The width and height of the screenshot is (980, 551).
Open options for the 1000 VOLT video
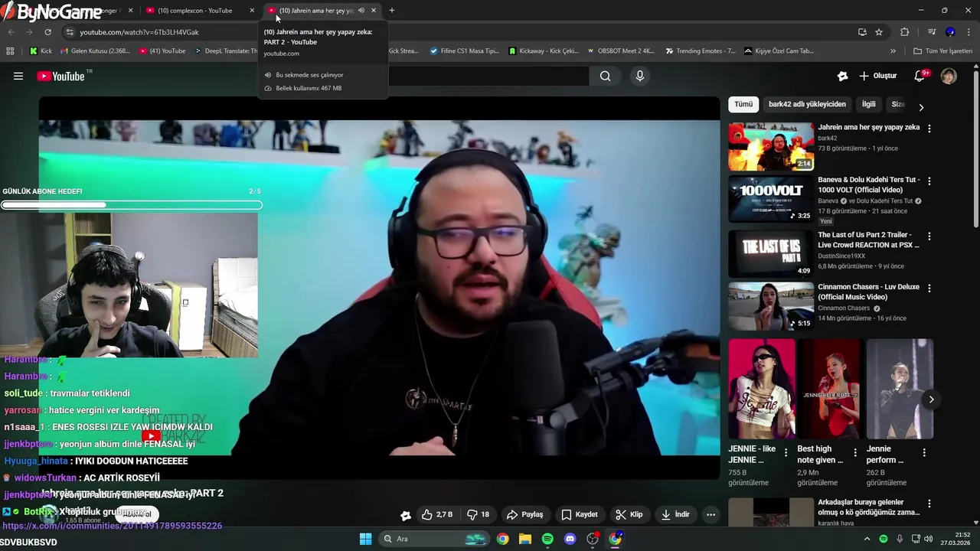point(929,181)
